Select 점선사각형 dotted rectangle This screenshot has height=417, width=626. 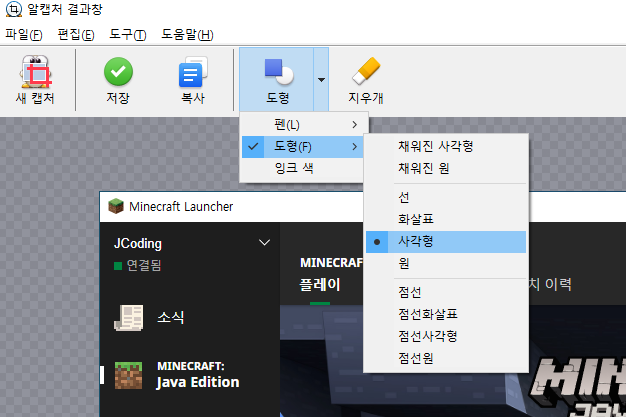[x=446, y=336]
